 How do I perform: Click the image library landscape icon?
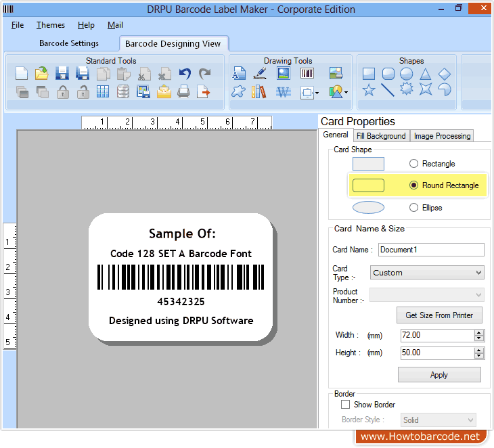pyautogui.click(x=336, y=73)
